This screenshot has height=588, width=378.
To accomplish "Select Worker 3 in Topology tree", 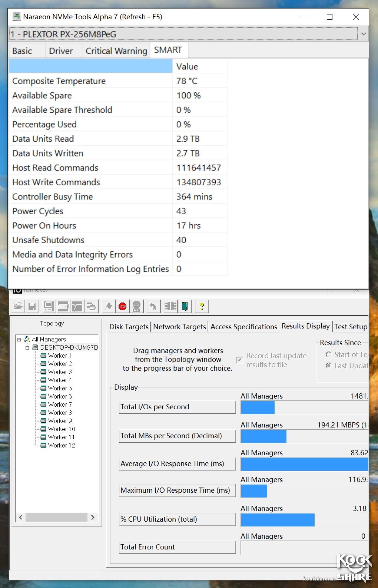I will tap(60, 372).
